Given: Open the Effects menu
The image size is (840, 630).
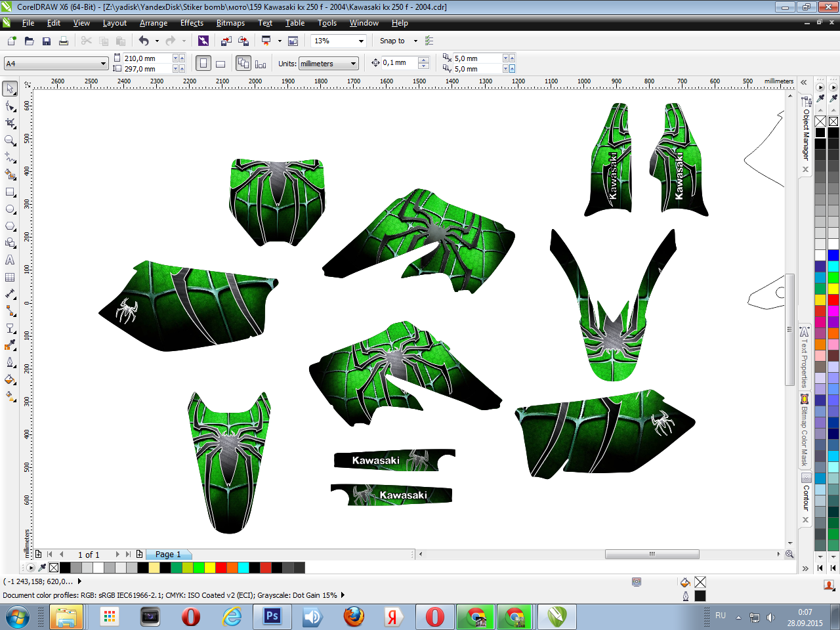Looking at the screenshot, I should coord(192,23).
